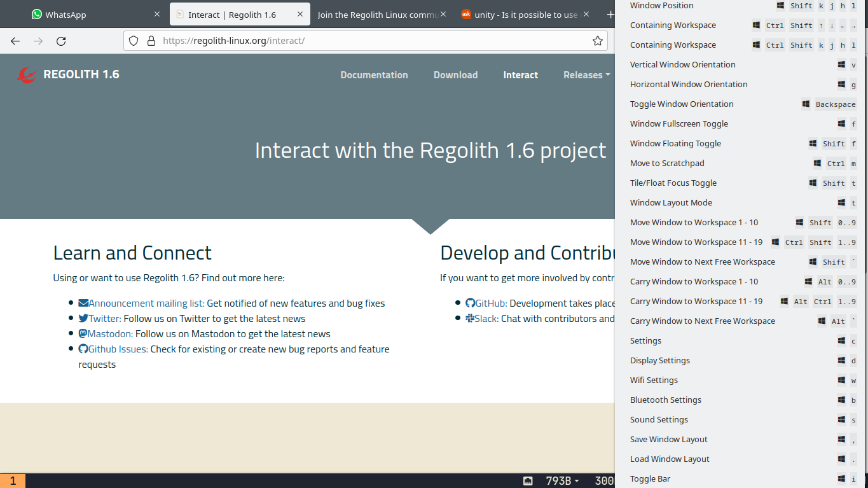868x488 pixels.
Task: Click the ask favicon on the unity tab
Action: click(x=466, y=14)
